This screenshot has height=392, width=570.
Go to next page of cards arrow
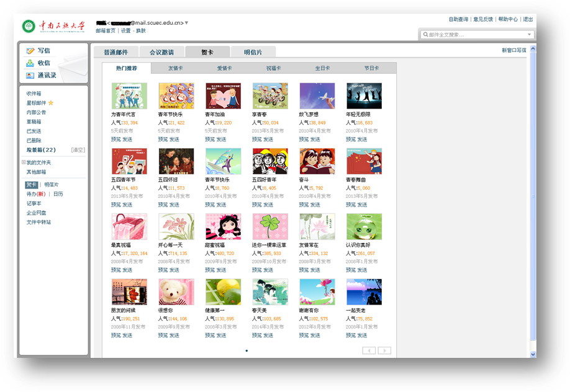tap(384, 350)
